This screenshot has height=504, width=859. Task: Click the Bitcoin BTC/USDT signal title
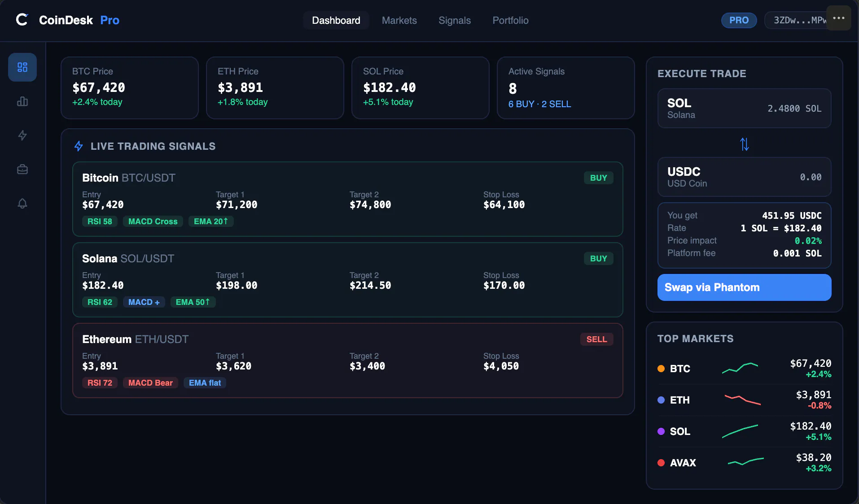(x=129, y=178)
